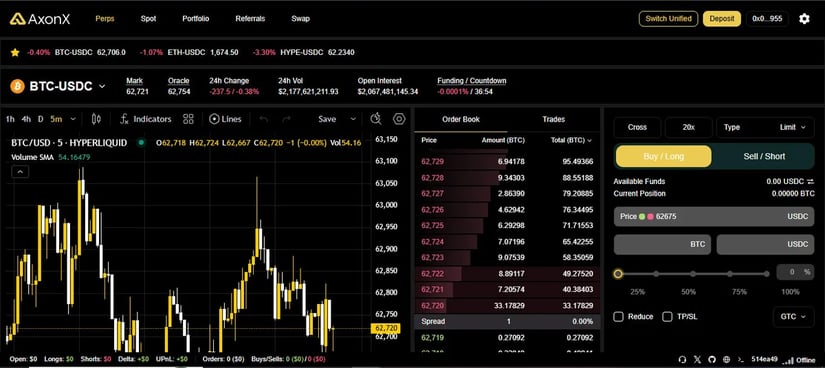Toggle Cross margin mode

pyautogui.click(x=637, y=127)
